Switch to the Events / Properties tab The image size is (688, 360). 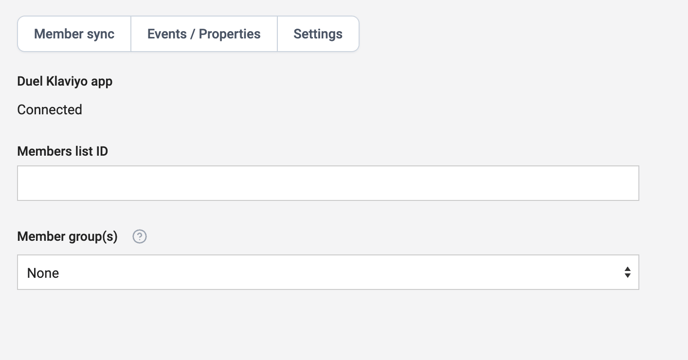(x=204, y=34)
